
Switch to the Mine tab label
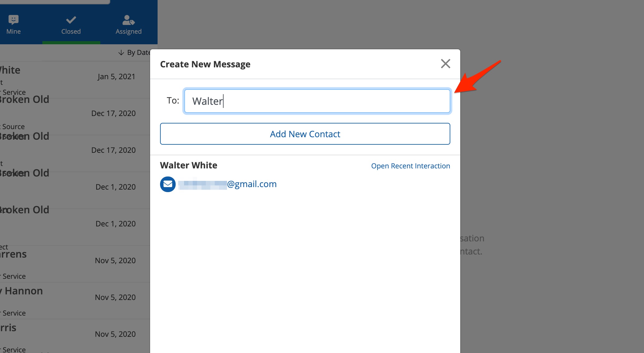pos(13,31)
